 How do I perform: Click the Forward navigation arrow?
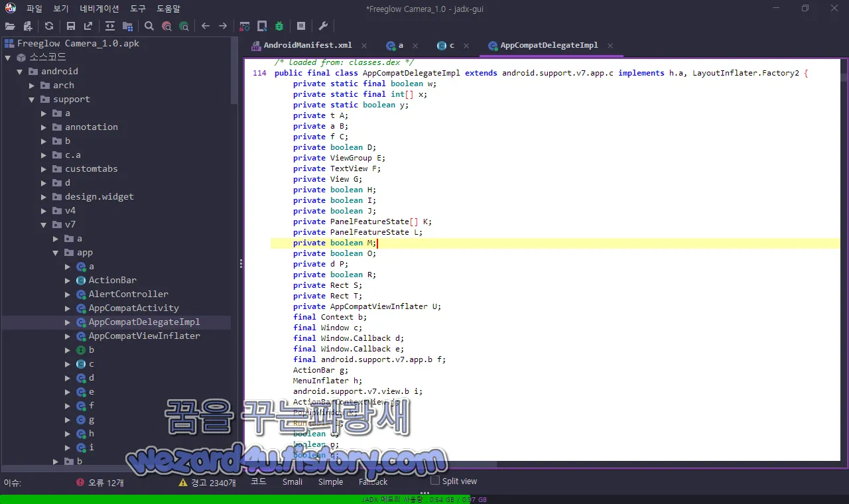click(223, 26)
